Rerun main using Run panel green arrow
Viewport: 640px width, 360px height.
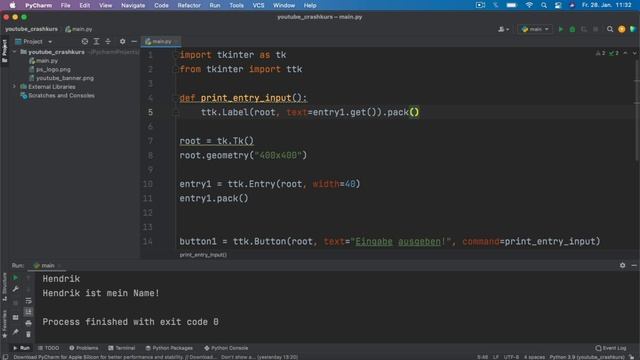click(x=16, y=278)
